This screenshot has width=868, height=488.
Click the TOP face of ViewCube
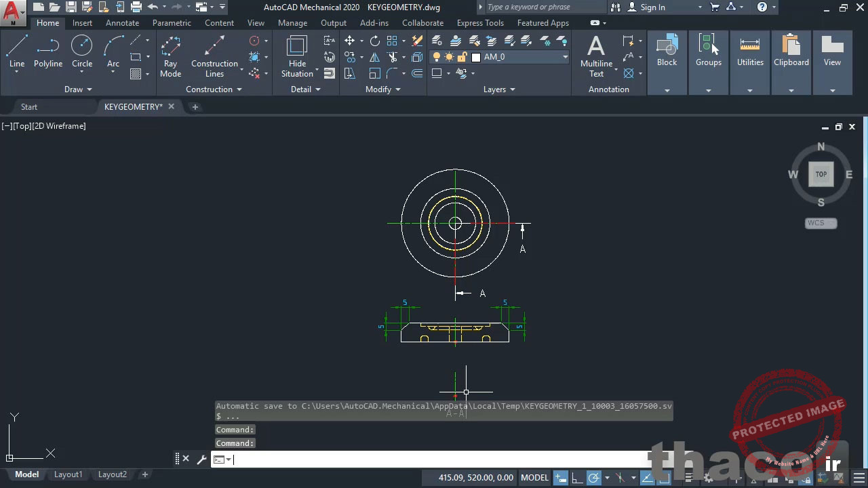click(x=821, y=174)
